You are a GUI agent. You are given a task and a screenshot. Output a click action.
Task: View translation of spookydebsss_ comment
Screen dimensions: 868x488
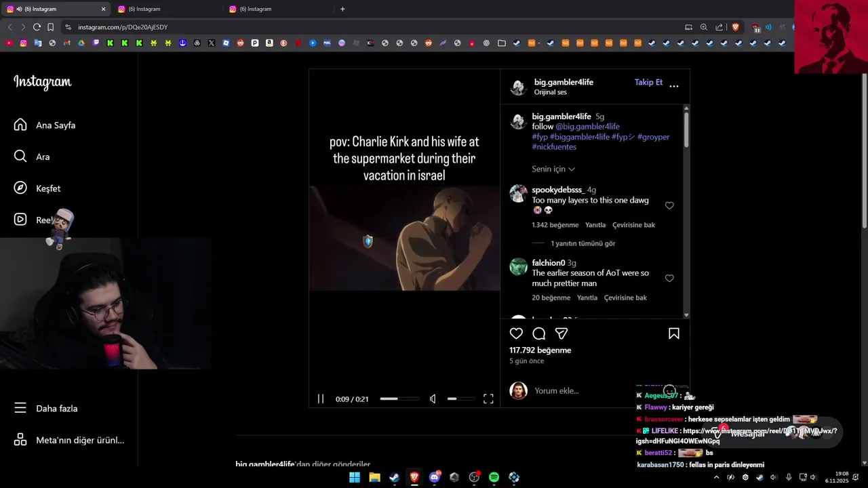633,225
